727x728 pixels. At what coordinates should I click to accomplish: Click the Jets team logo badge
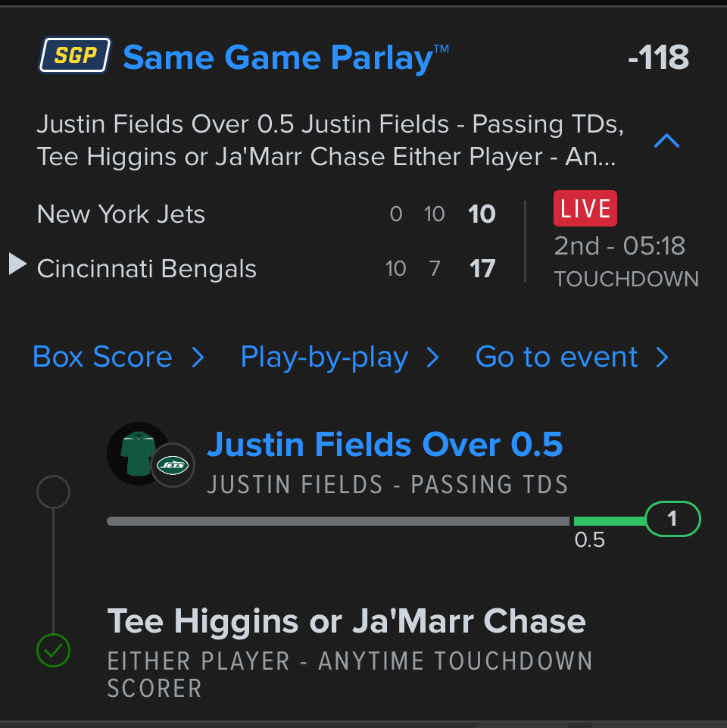coord(172,465)
